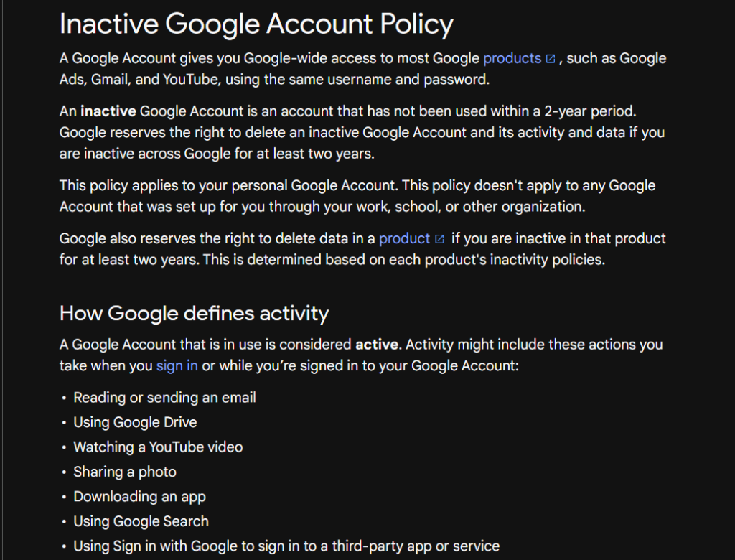
Task: Click 'Downloading an app' list item
Action: [140, 497]
